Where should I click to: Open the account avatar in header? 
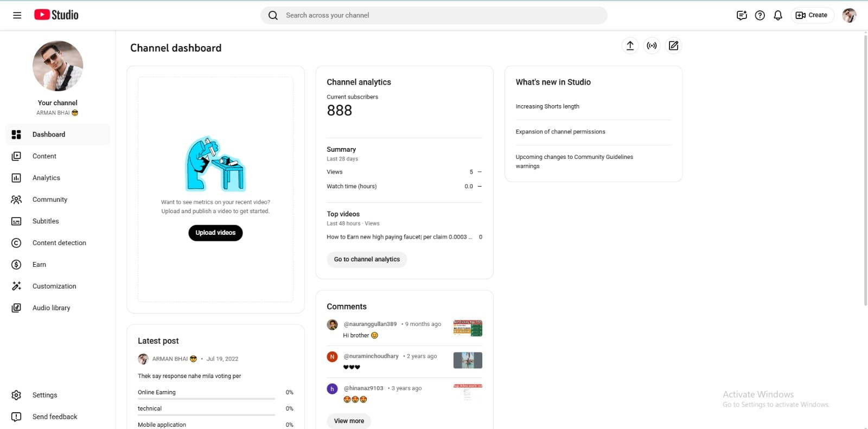[x=849, y=15]
